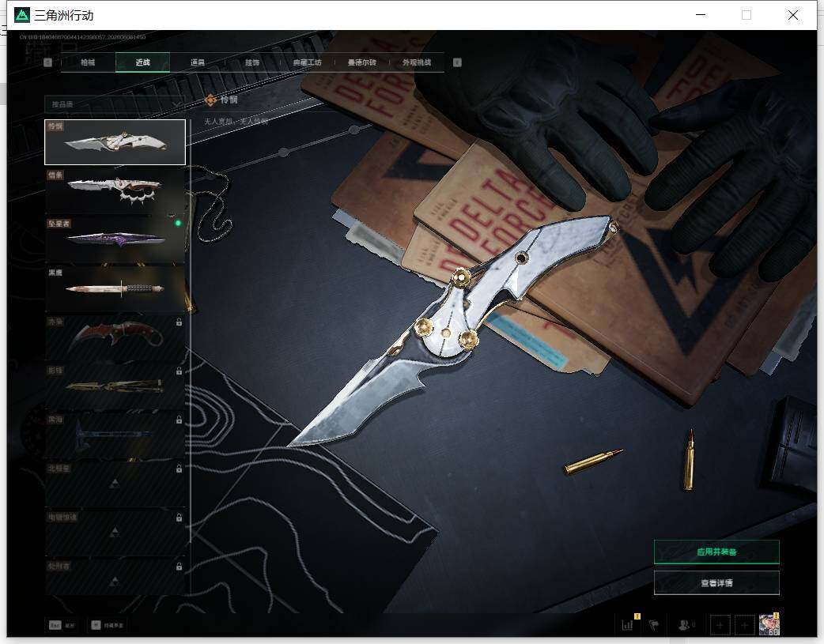
Task: Select the 近战 tab
Action: pyautogui.click(x=142, y=62)
